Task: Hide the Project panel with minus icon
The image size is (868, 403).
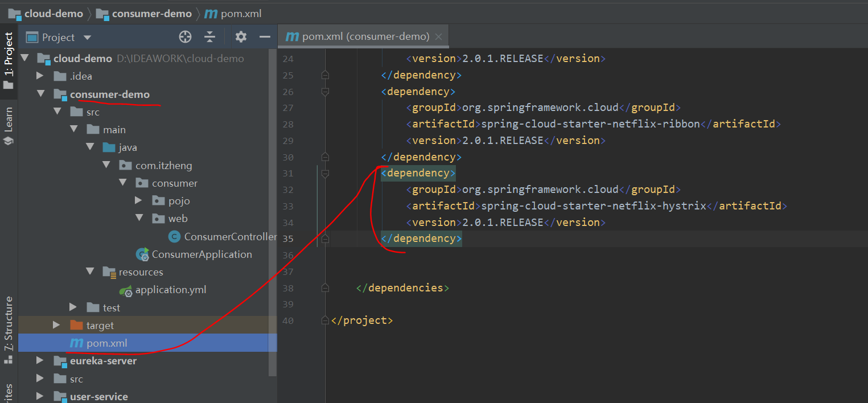Action: (265, 37)
